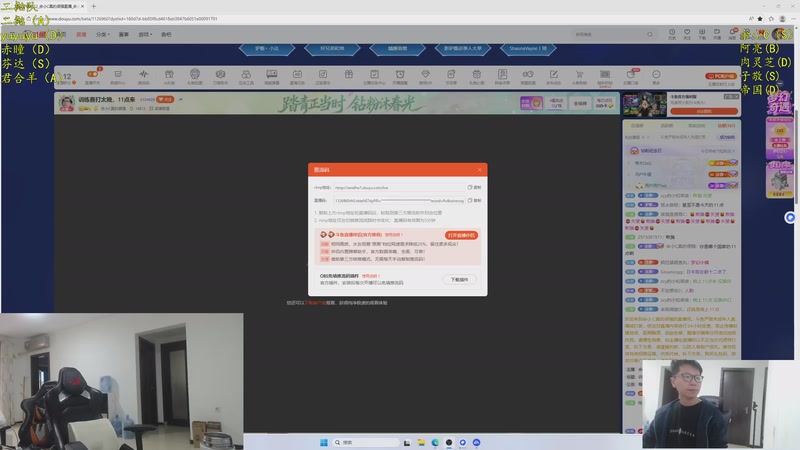Close the stream code dialog
This screenshot has height=450, width=800.
[479, 170]
